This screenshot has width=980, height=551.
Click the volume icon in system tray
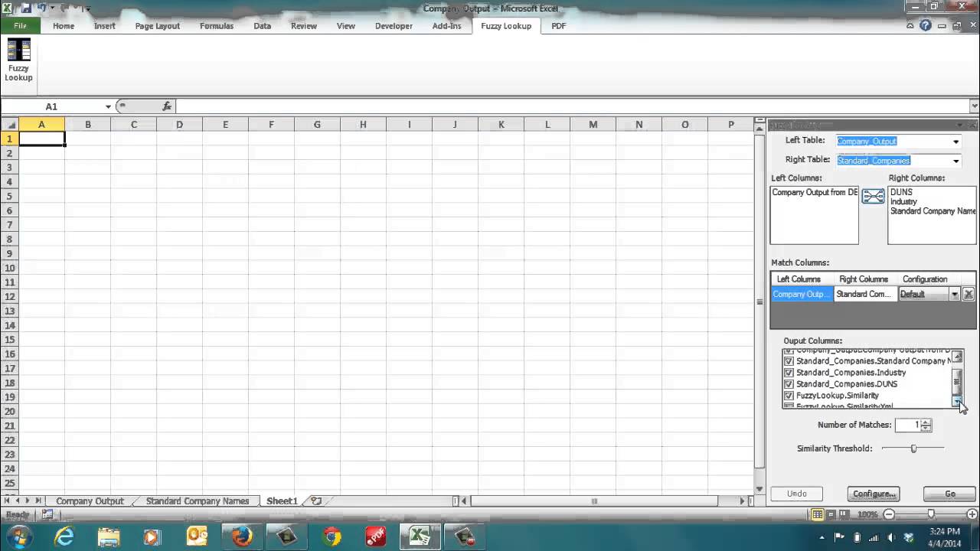[890, 536]
